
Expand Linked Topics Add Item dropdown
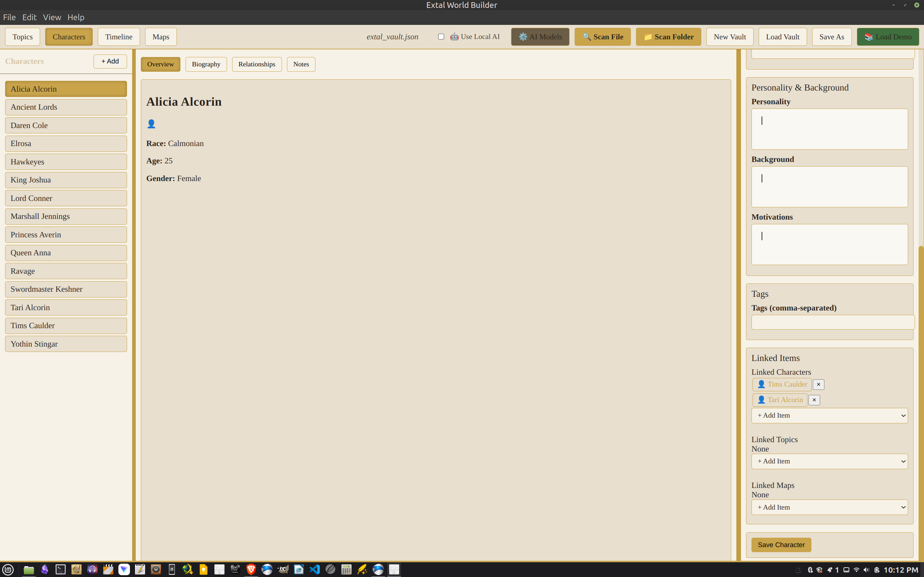[829, 461]
